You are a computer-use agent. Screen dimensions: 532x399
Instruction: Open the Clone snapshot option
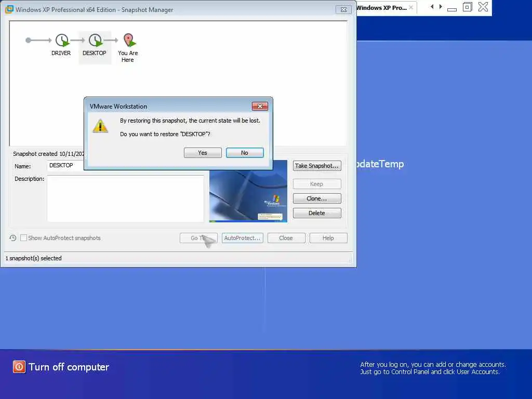tap(317, 198)
